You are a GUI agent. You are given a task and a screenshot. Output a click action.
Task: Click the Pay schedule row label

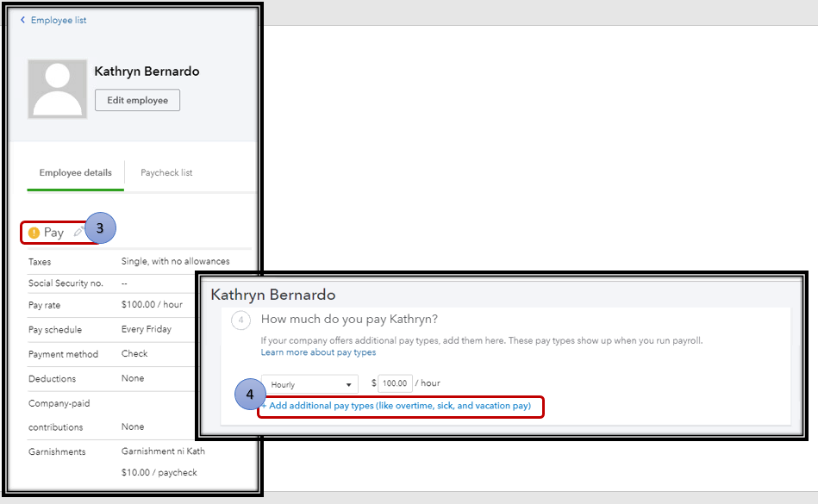coord(55,329)
